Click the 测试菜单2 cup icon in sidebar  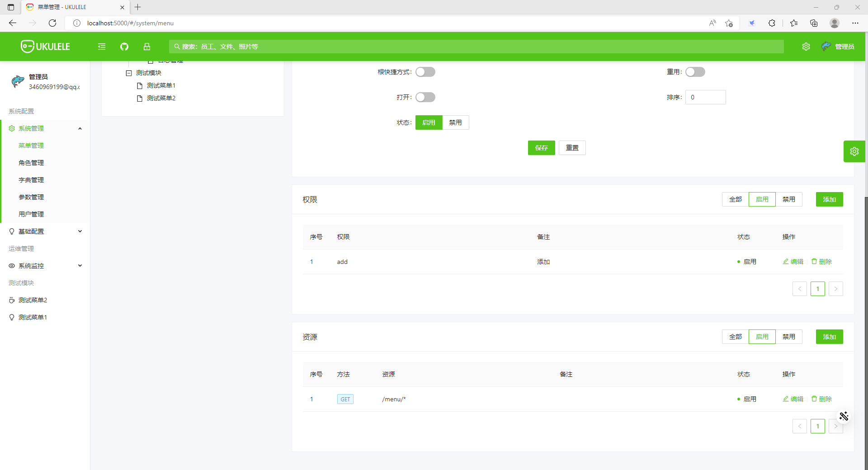pos(12,300)
